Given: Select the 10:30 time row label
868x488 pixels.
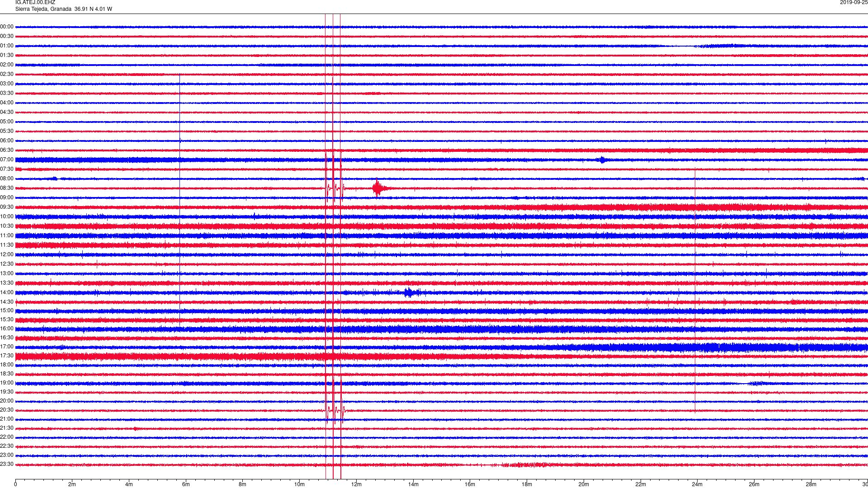Looking at the screenshot, I should point(7,226).
